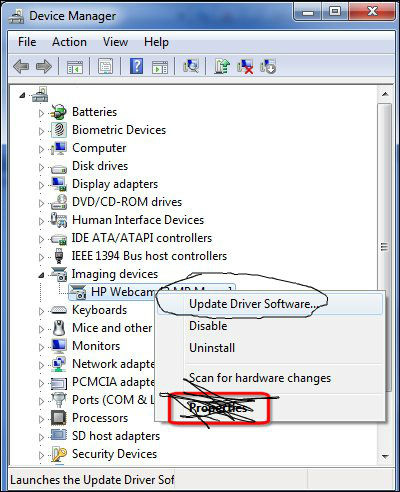Select the Keyboards label
The height and width of the screenshot is (492, 400).
click(99, 310)
